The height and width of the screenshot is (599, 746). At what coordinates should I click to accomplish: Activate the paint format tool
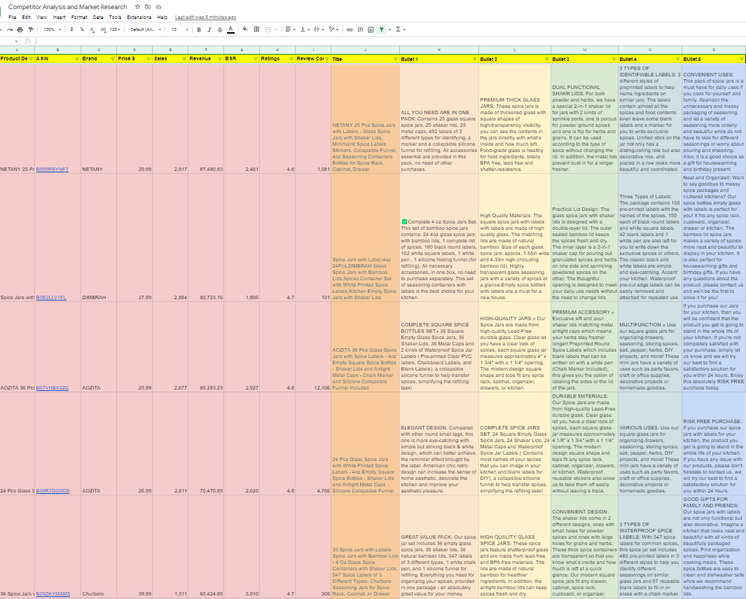pyautogui.click(x=31, y=29)
